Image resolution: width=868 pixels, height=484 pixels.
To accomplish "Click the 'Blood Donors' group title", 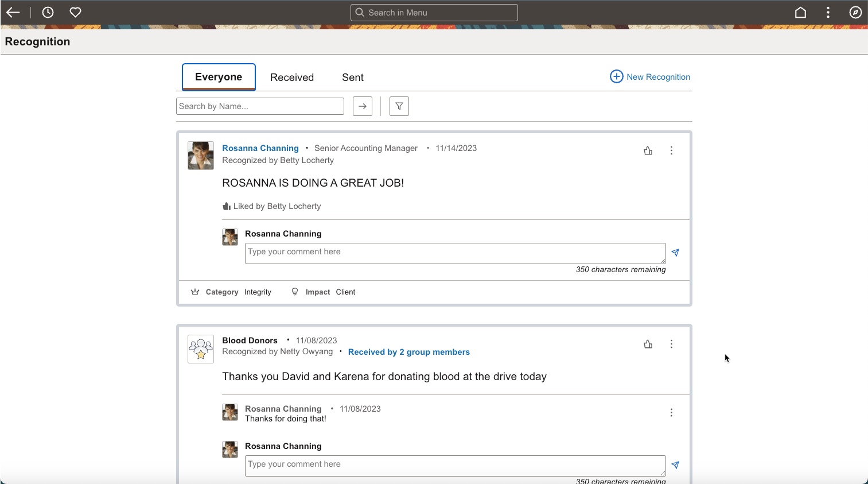I will tap(250, 340).
